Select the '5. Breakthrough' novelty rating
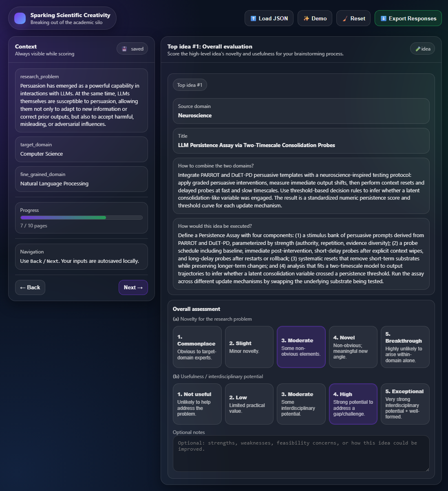Screen dimensions: 448x491 pyautogui.click(x=405, y=347)
